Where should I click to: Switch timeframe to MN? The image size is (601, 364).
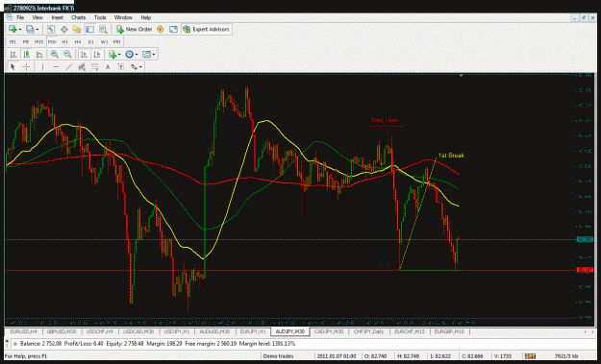[117, 41]
